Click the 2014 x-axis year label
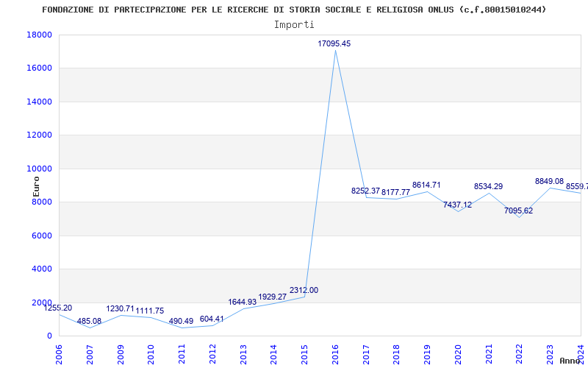 (x=273, y=354)
